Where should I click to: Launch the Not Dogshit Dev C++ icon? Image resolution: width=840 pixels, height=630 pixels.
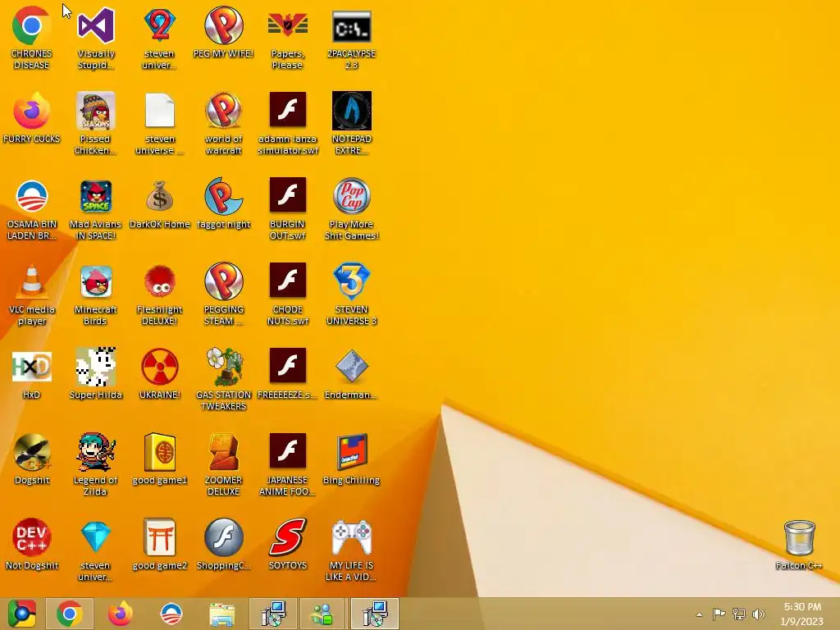tap(32, 545)
